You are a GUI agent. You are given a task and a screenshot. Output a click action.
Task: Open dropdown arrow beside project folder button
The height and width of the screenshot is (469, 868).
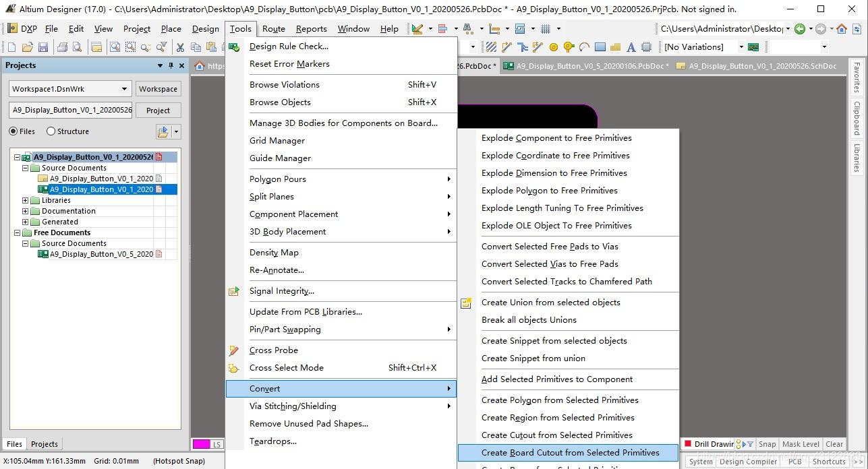coord(176,131)
